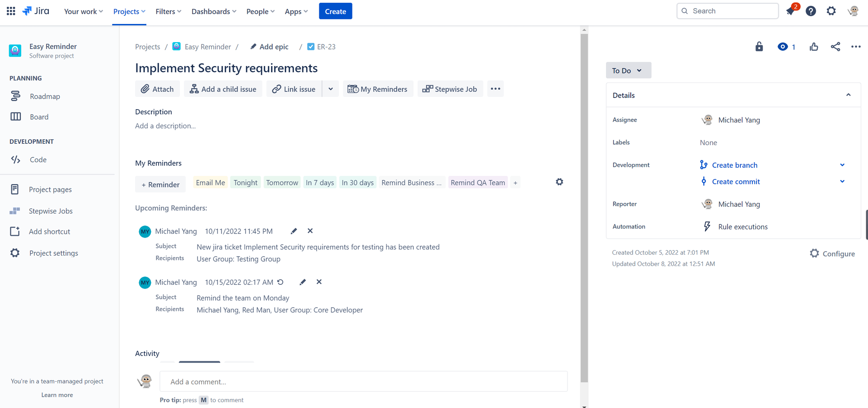Open dropdown arrow beside Link issue

[331, 89]
